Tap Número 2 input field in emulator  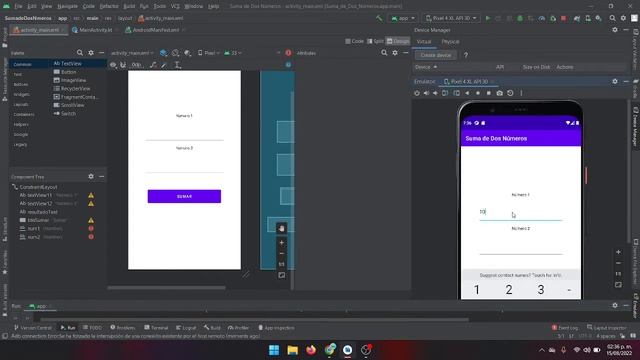[521, 246]
